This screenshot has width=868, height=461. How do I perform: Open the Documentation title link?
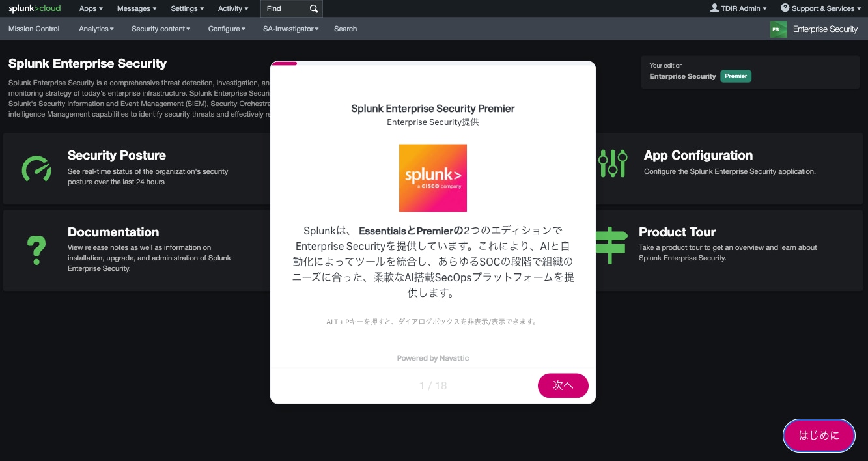[x=113, y=232]
